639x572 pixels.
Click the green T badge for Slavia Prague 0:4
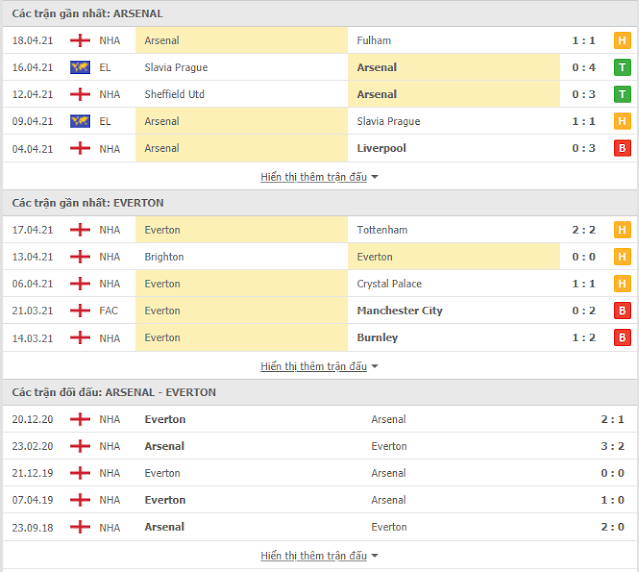622,67
